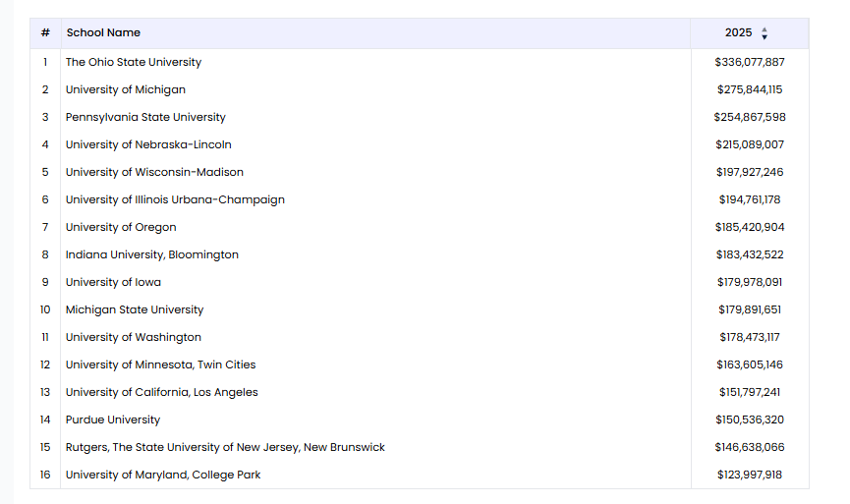The width and height of the screenshot is (850, 504).
Task: Click the value $179,891,651
Action: point(750,309)
